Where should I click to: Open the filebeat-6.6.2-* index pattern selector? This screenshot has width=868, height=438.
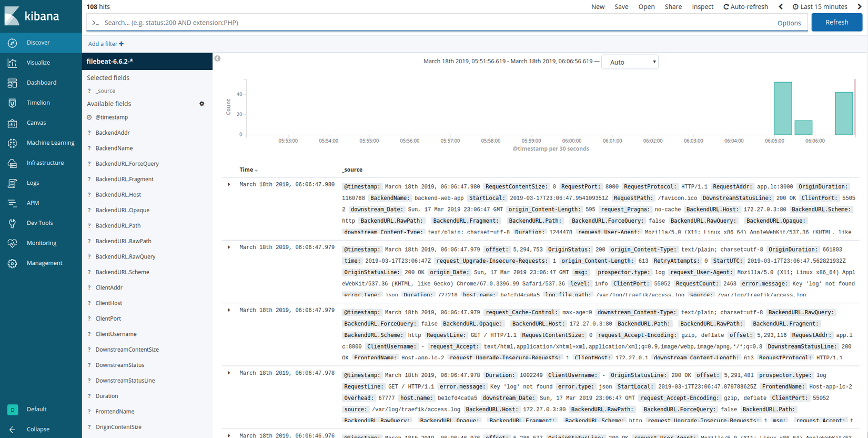147,61
